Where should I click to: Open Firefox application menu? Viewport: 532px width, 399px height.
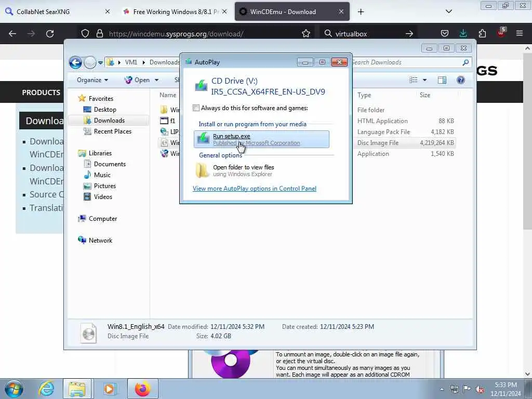tap(520, 33)
